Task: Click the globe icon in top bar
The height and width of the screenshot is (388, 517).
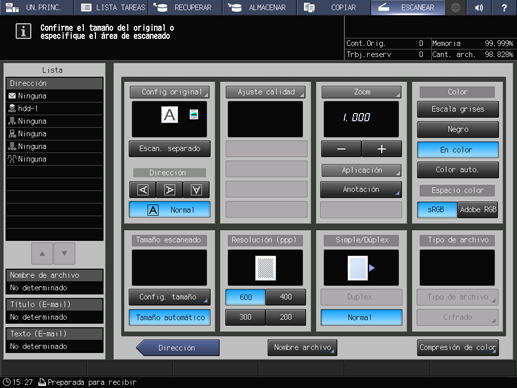Action: point(456,7)
